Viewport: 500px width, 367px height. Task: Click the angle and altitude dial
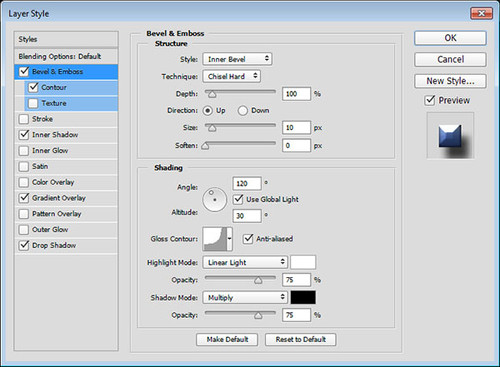click(x=214, y=199)
